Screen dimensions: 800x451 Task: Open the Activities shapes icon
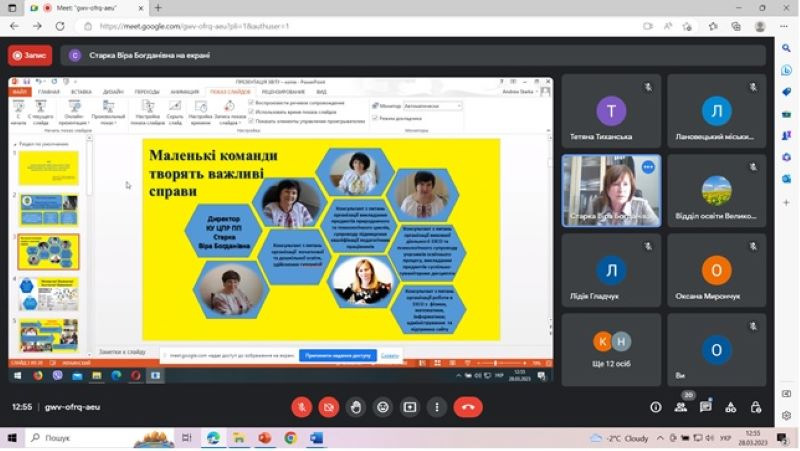(731, 407)
